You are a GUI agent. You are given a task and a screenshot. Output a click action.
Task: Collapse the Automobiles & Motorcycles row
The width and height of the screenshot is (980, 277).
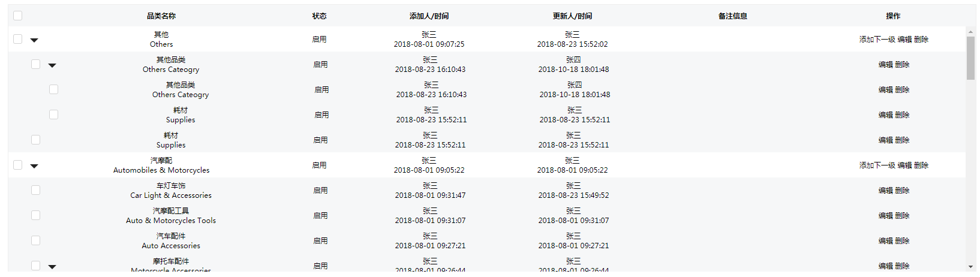[x=34, y=166]
